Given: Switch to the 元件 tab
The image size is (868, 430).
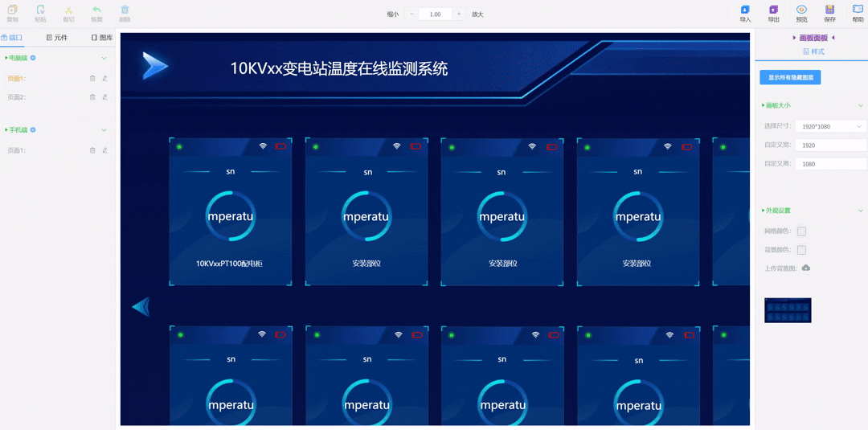Looking at the screenshot, I should pyautogui.click(x=57, y=38).
